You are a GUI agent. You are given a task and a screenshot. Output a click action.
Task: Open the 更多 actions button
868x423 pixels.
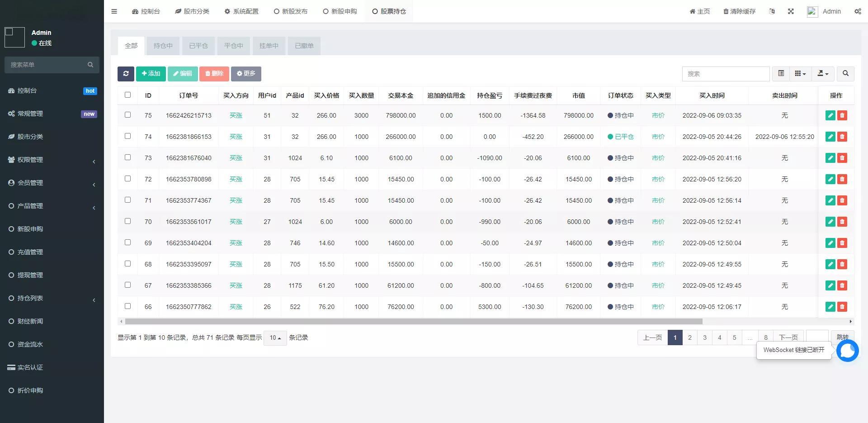(246, 73)
